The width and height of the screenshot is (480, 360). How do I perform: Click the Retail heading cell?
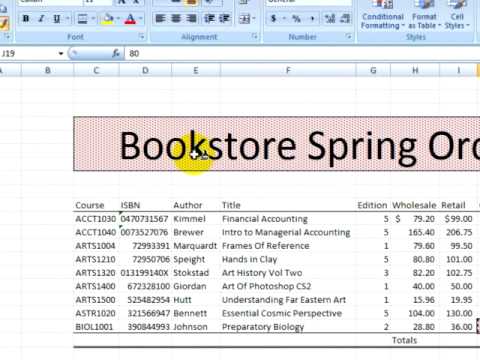[x=457, y=205]
